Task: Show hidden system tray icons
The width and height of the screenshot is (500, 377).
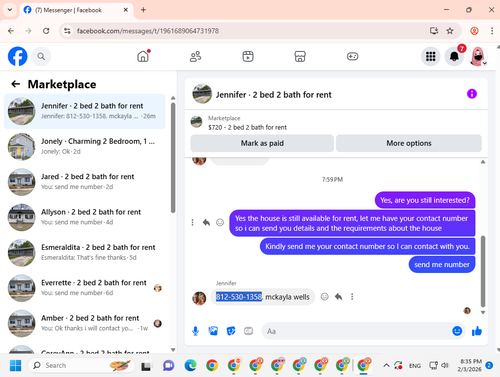Action: pos(386,365)
